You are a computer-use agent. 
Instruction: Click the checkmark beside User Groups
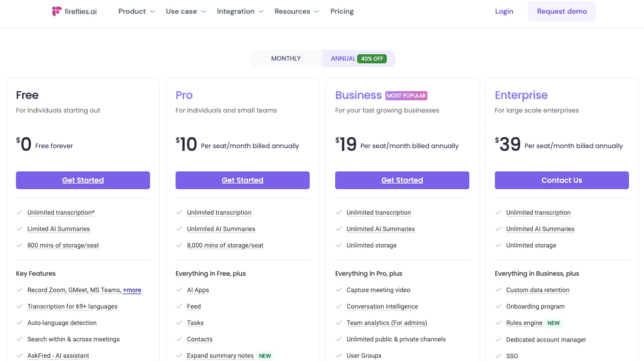339,356
